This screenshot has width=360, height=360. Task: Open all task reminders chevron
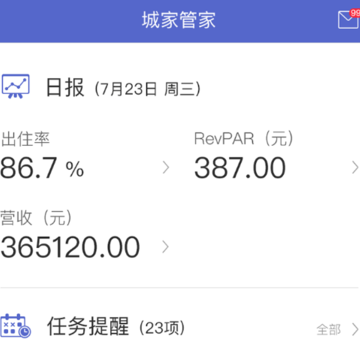355,329
